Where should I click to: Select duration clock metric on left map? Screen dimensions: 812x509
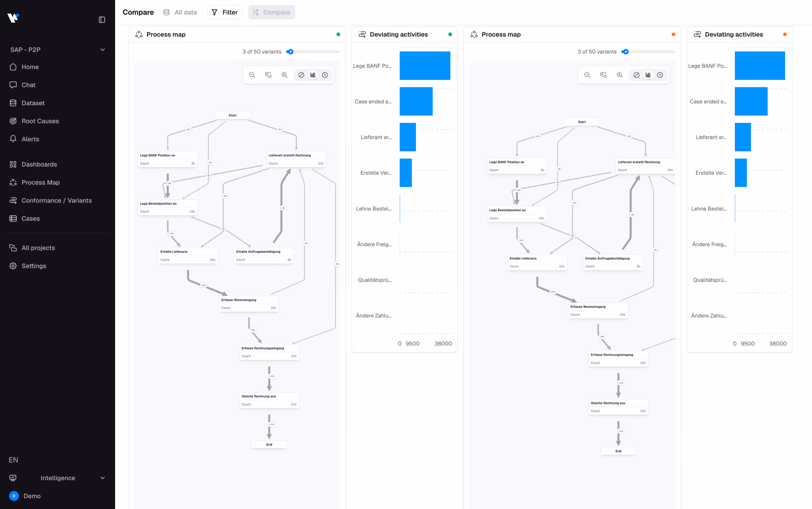[325, 75]
